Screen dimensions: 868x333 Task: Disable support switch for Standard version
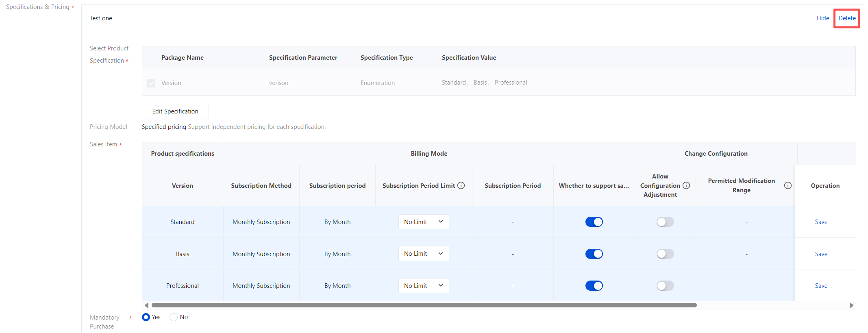coord(594,222)
